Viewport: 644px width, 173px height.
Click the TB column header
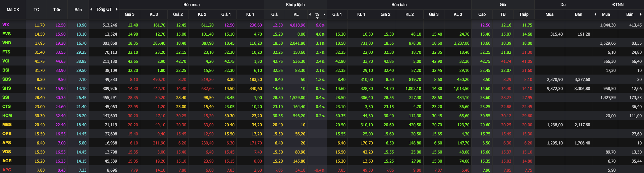point(503,14)
